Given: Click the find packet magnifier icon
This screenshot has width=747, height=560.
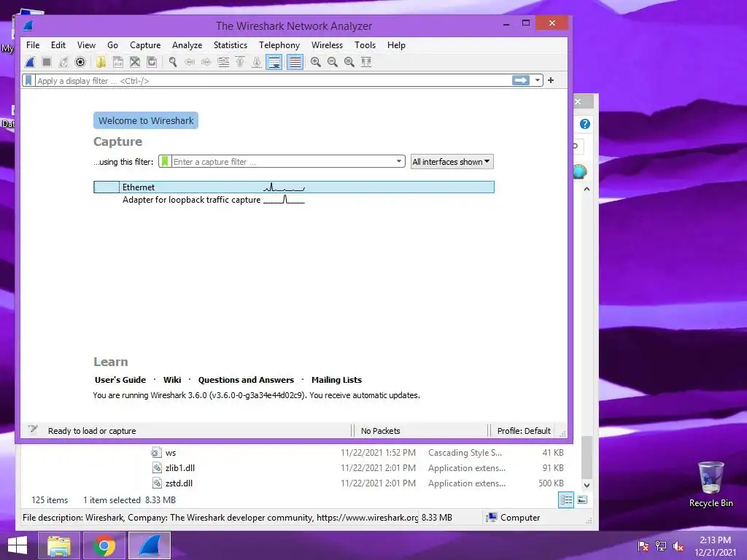Looking at the screenshot, I should 172,62.
